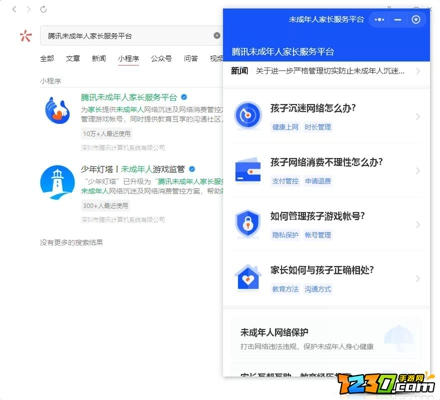Click the red search logo icon
This screenshot has height=400, width=440.
pos(26,35)
